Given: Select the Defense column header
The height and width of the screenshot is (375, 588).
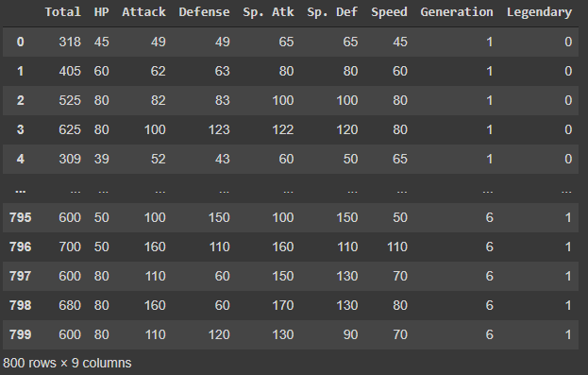Looking at the screenshot, I should coord(204,12).
